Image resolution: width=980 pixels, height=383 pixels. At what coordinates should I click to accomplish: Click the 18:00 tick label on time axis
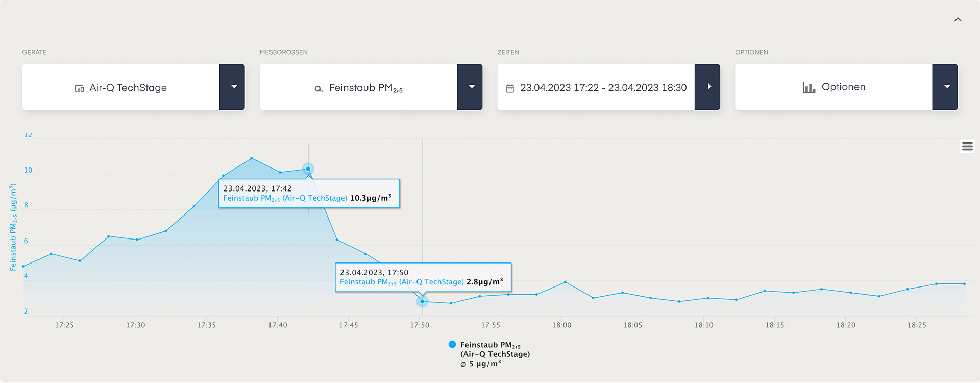[561, 325]
